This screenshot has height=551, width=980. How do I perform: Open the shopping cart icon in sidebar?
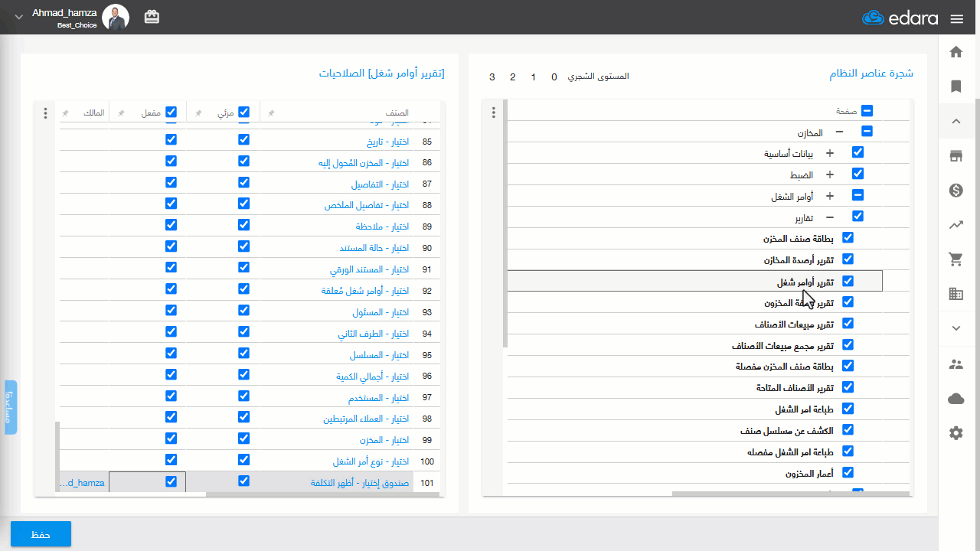(x=955, y=259)
